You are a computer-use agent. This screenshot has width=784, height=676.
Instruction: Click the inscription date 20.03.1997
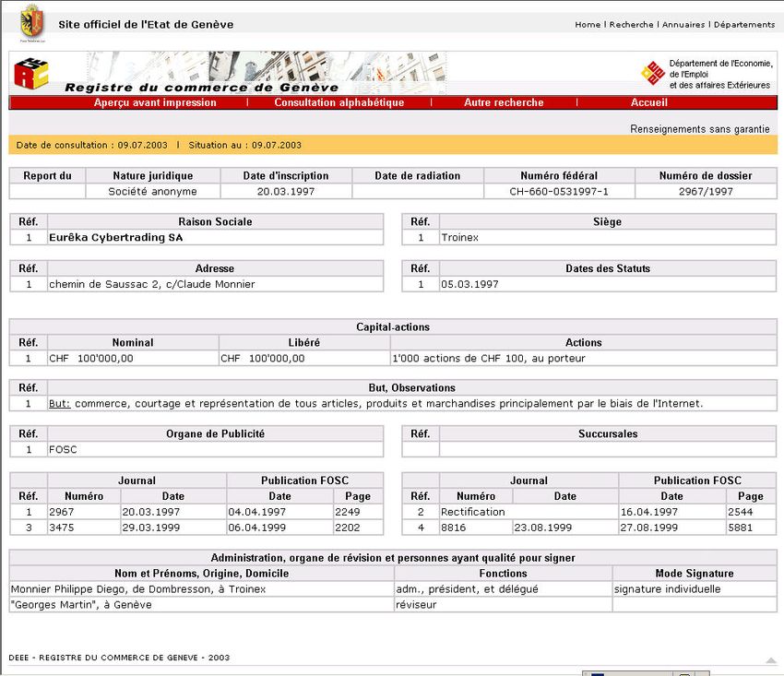[x=286, y=192]
